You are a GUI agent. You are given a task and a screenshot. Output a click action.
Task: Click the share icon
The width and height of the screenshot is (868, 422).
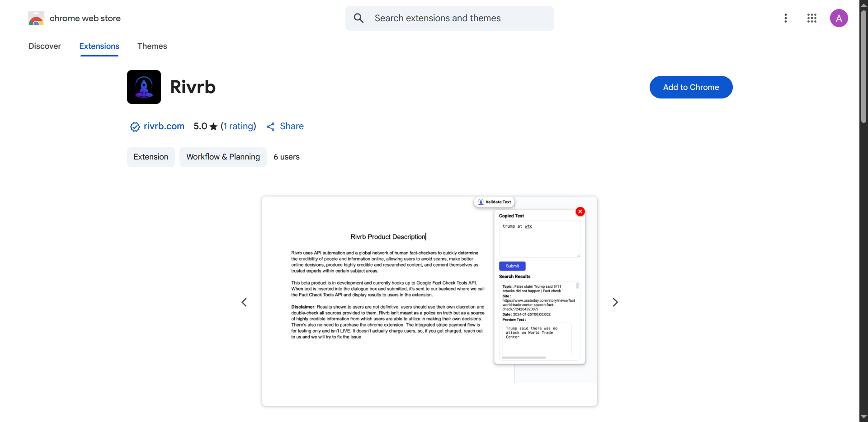270,127
